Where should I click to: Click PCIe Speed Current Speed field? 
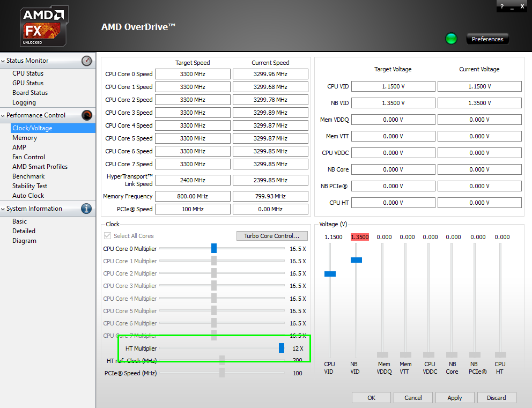tap(270, 209)
